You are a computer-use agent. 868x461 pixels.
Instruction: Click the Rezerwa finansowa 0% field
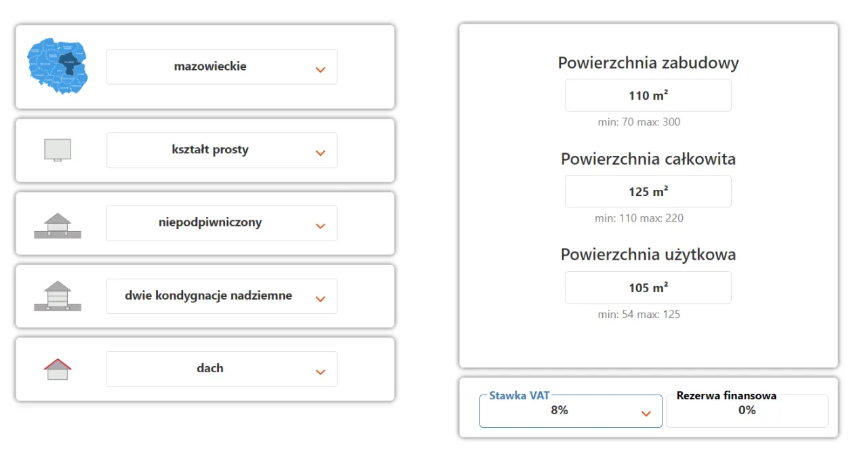pyautogui.click(x=747, y=412)
